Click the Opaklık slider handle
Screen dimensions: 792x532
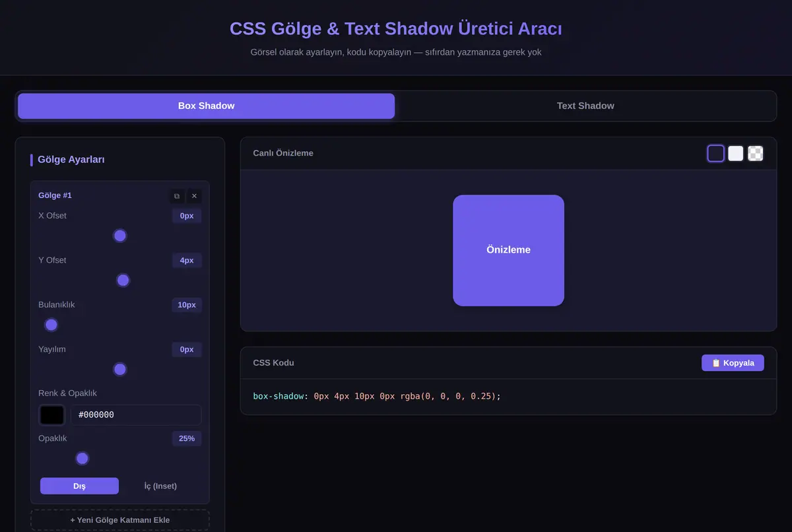tap(82, 458)
